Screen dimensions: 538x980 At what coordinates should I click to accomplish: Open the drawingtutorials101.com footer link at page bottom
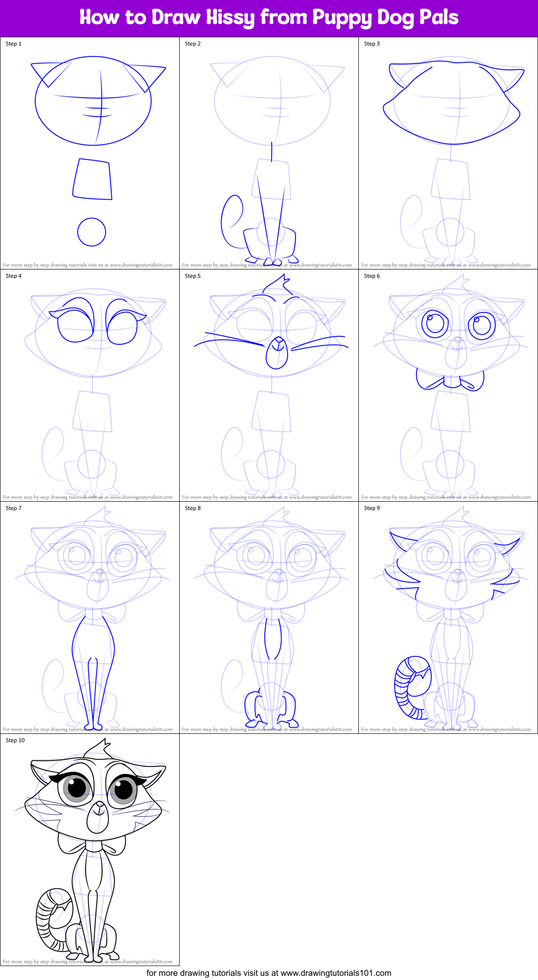coord(269,973)
